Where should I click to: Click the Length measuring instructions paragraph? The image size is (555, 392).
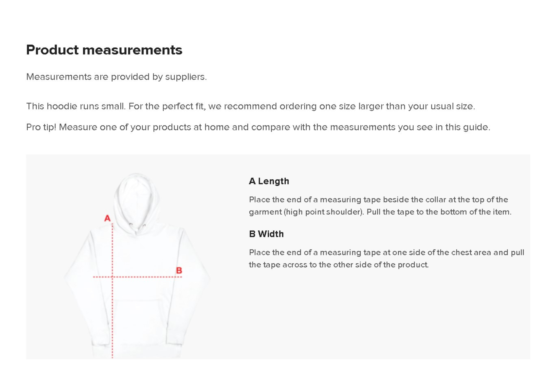(x=380, y=205)
